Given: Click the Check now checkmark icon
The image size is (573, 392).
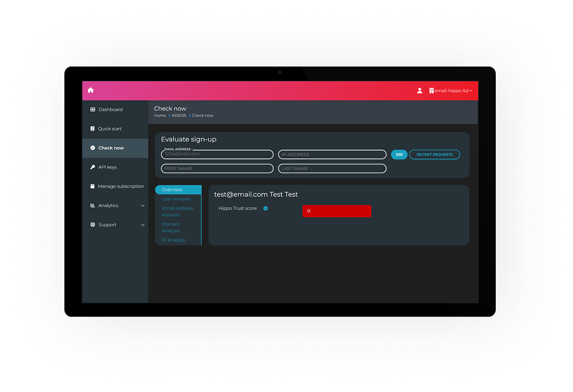Looking at the screenshot, I should pos(92,148).
